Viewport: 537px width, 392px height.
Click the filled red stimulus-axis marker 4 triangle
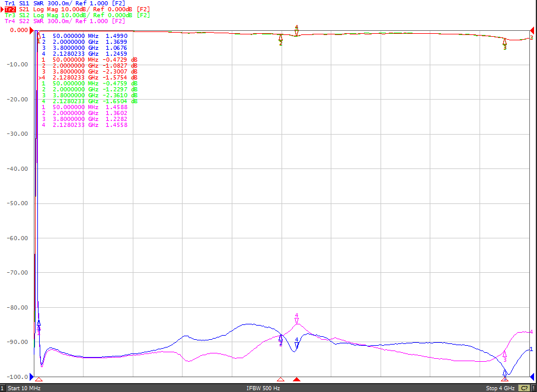pos(297,380)
